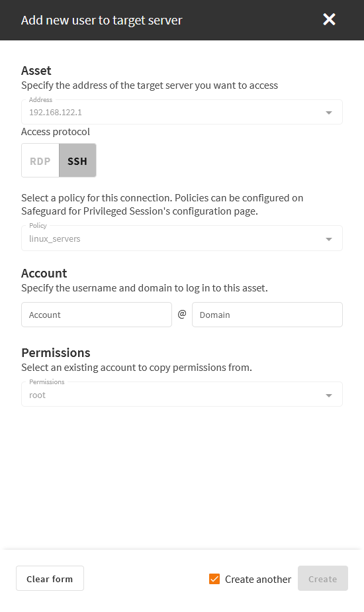364x612 pixels.
Task: Select RDP access protocol
Action: coord(40,160)
